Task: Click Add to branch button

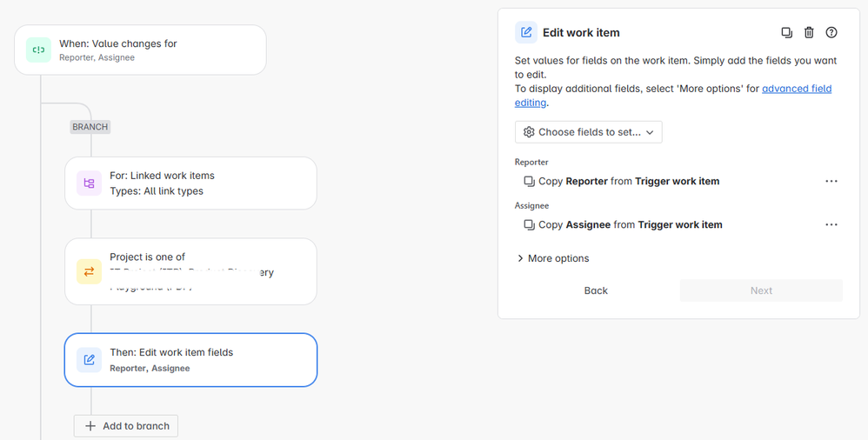Action: coord(125,426)
